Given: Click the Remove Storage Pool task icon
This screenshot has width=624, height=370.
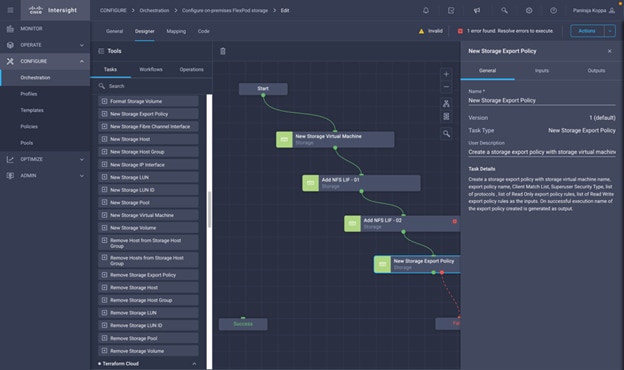Looking at the screenshot, I should coord(104,338).
